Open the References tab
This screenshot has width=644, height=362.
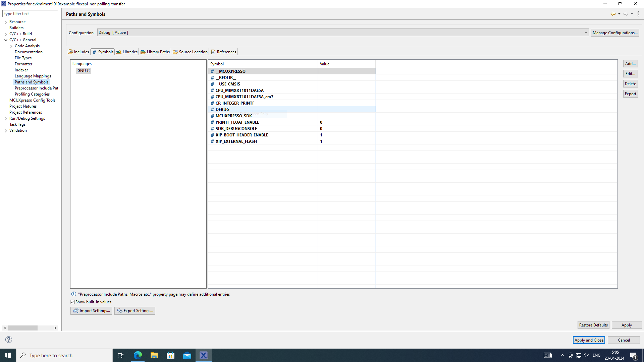(226, 52)
